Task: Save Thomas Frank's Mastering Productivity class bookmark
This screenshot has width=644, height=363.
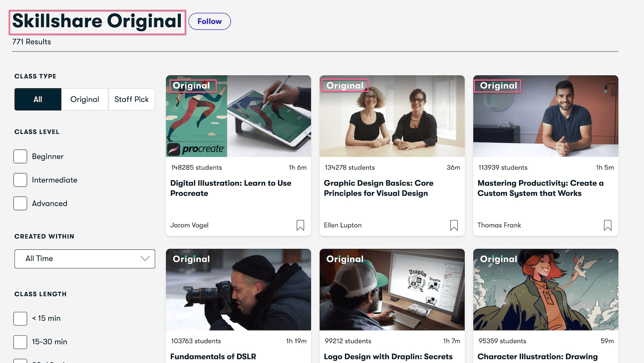Action: pyautogui.click(x=608, y=225)
